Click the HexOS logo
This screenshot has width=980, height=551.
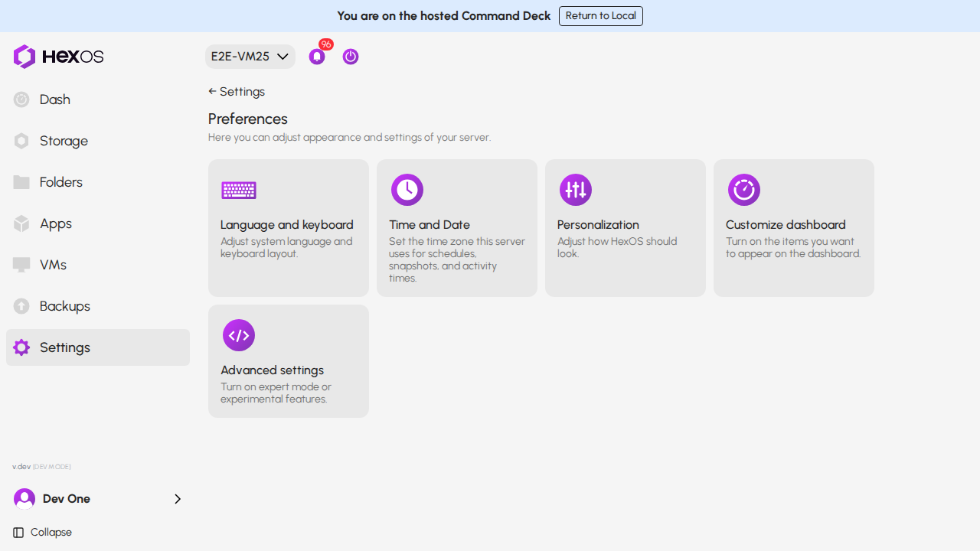pos(58,57)
